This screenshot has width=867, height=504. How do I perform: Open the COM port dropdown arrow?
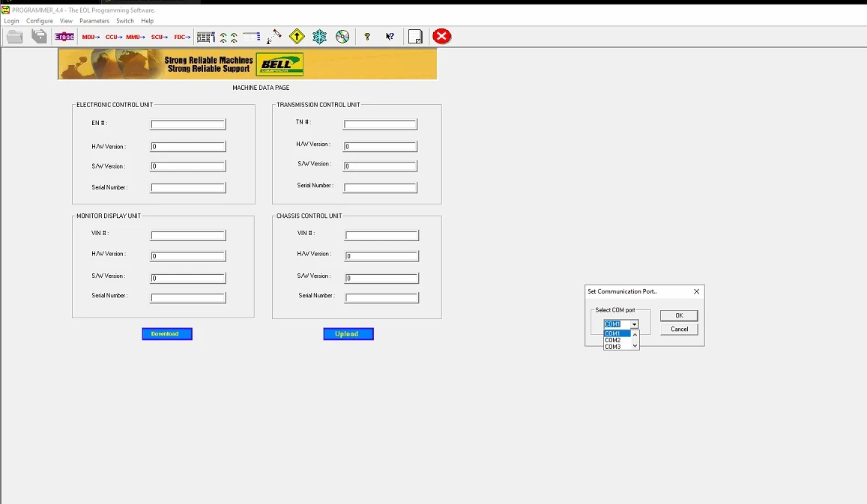click(634, 324)
